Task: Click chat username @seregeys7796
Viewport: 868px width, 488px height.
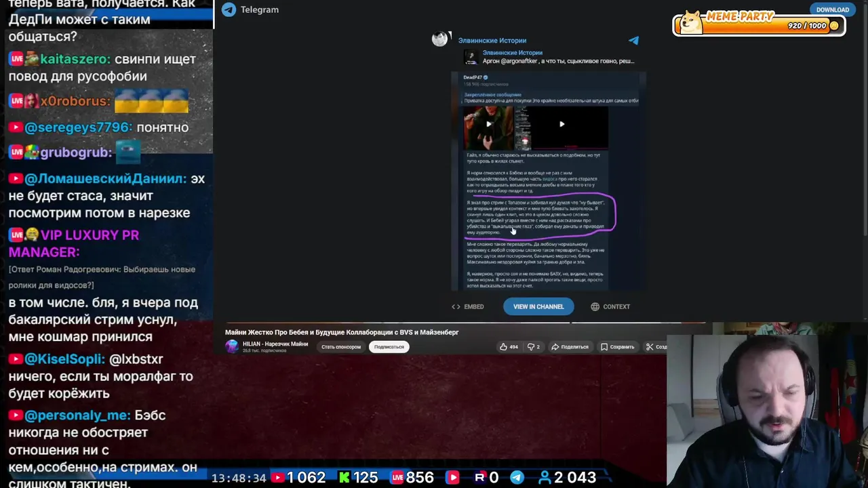Action: 78,127
